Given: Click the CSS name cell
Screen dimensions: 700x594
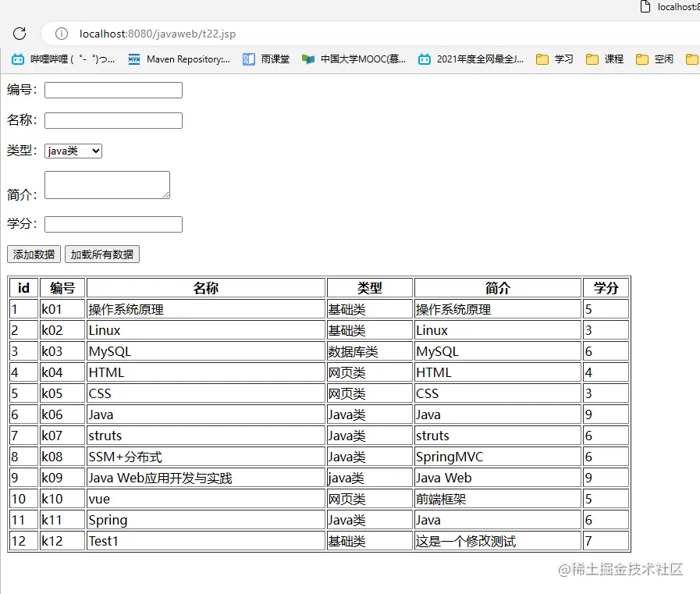Looking at the screenshot, I should click(206, 393).
